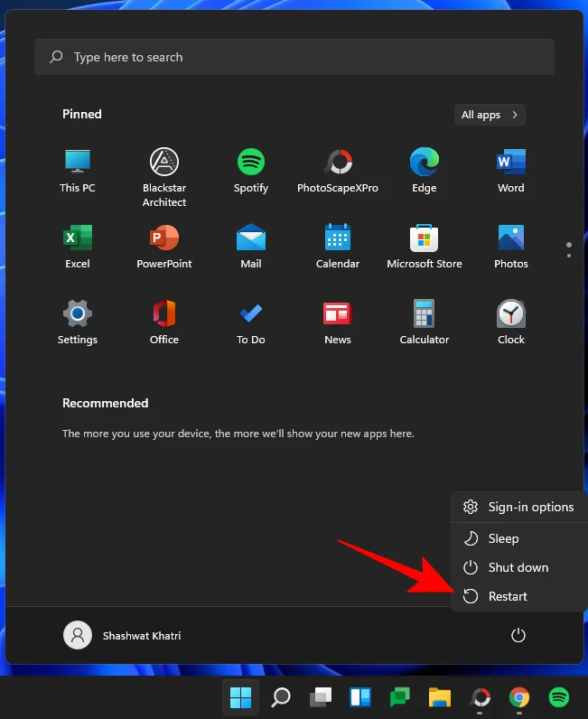The height and width of the screenshot is (719, 588).
Task: Launch Excel from the Start menu
Action: (x=78, y=247)
